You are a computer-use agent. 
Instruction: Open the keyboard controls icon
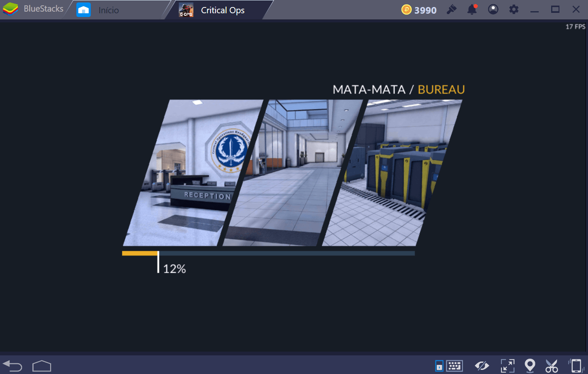(x=454, y=366)
